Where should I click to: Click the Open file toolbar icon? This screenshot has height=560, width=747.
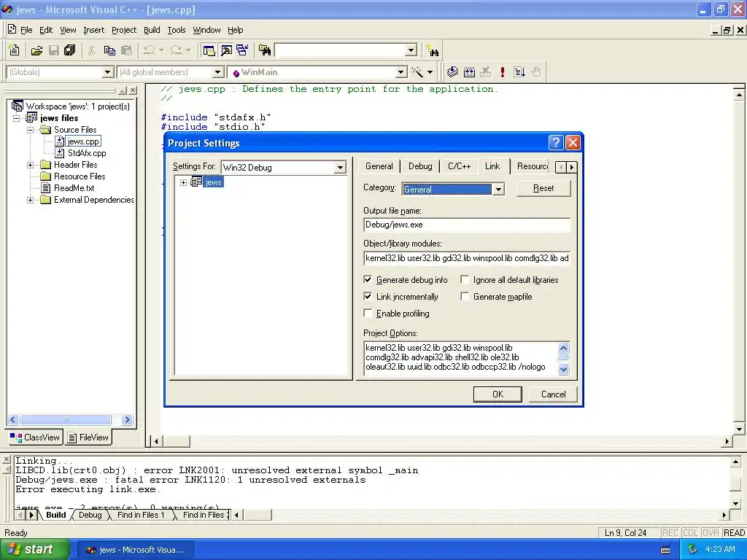[x=36, y=50]
